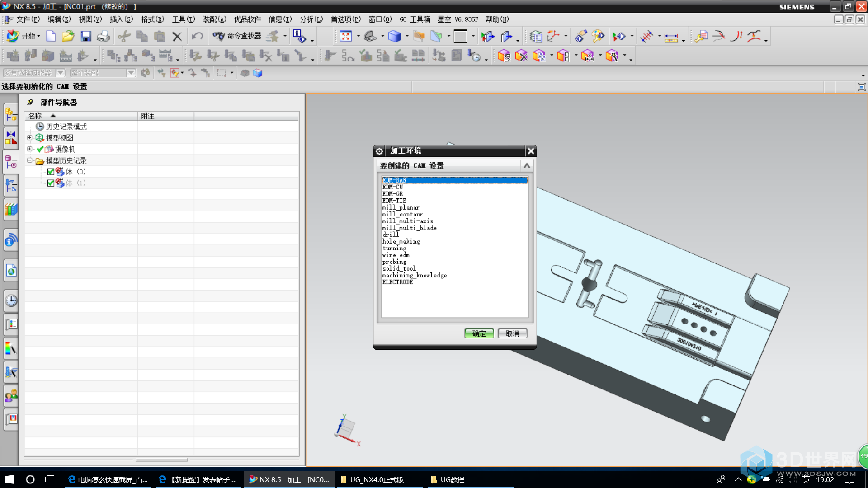
Task: Open the Constraint Navigator sidebar icon
Action: [x=11, y=137]
